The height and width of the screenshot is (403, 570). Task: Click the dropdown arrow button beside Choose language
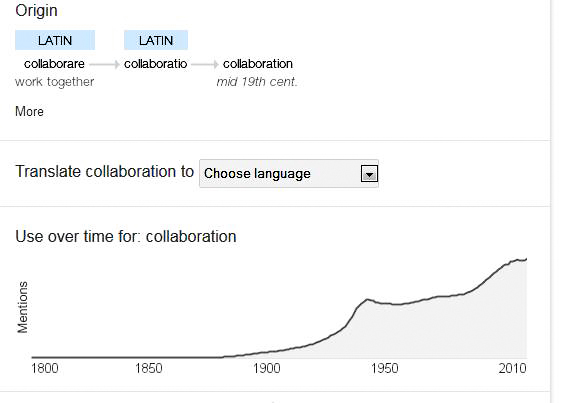(369, 174)
